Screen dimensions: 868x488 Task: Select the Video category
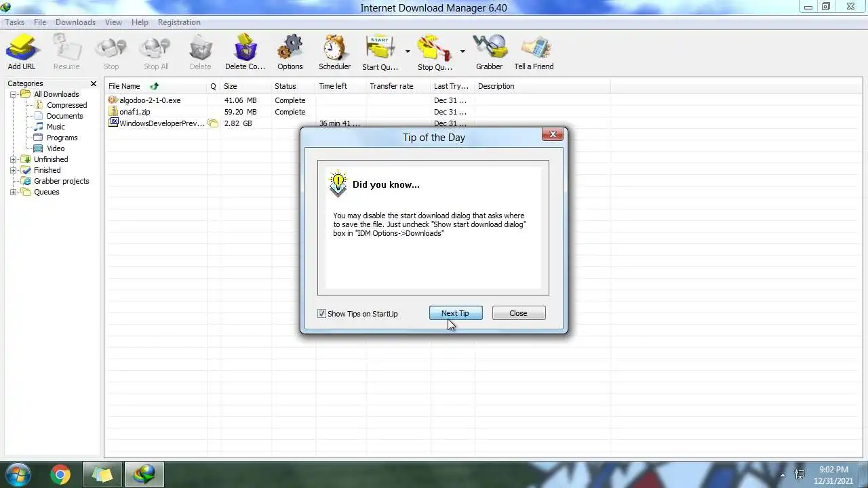pyautogui.click(x=56, y=148)
